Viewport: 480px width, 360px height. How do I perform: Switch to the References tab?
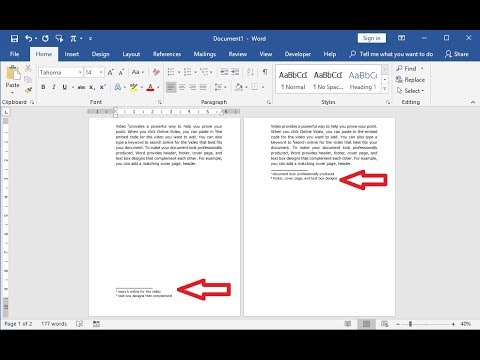(167, 54)
